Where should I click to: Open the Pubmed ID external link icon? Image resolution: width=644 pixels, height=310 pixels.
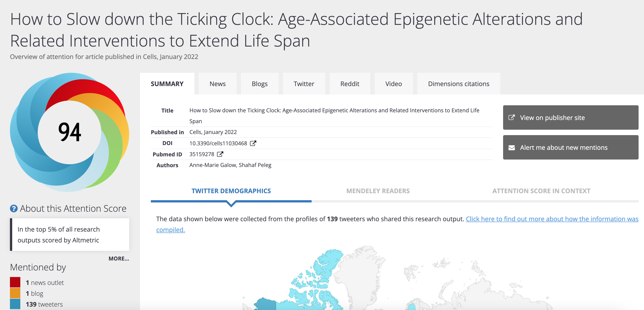tap(220, 154)
